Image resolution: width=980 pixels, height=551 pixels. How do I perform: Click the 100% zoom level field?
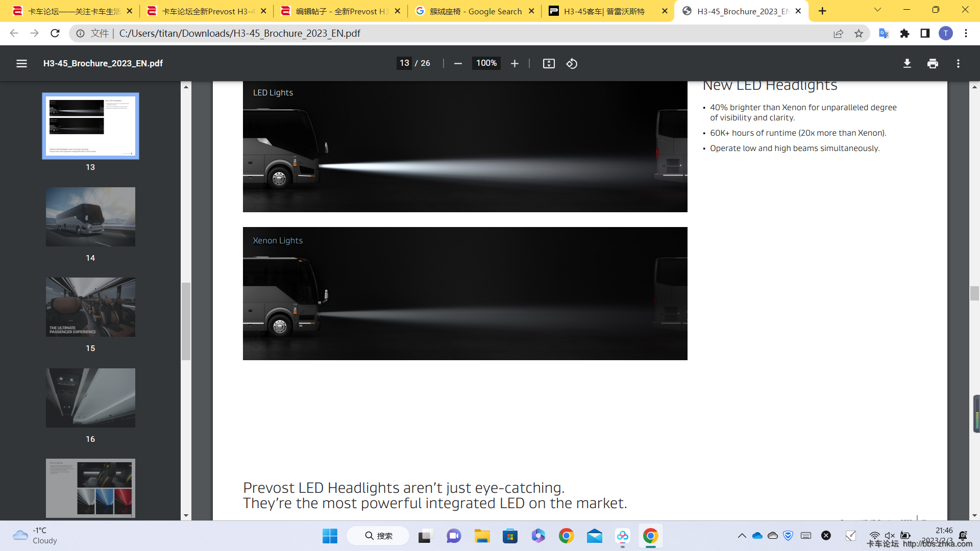tap(486, 63)
